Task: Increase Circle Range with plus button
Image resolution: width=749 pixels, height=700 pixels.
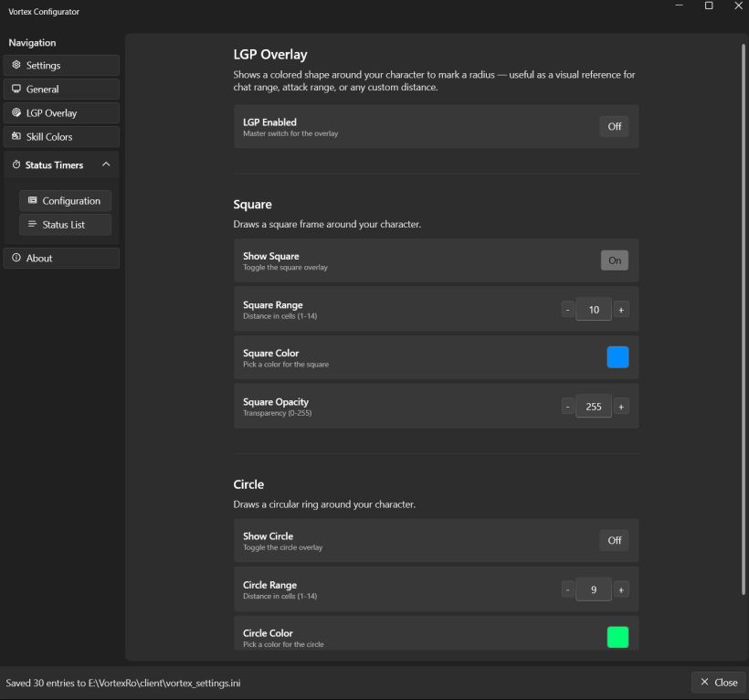Action: click(x=621, y=589)
